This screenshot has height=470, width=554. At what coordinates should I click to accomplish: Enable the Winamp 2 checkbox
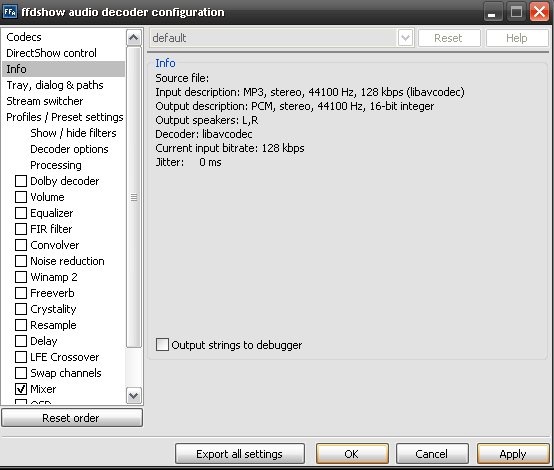21,277
